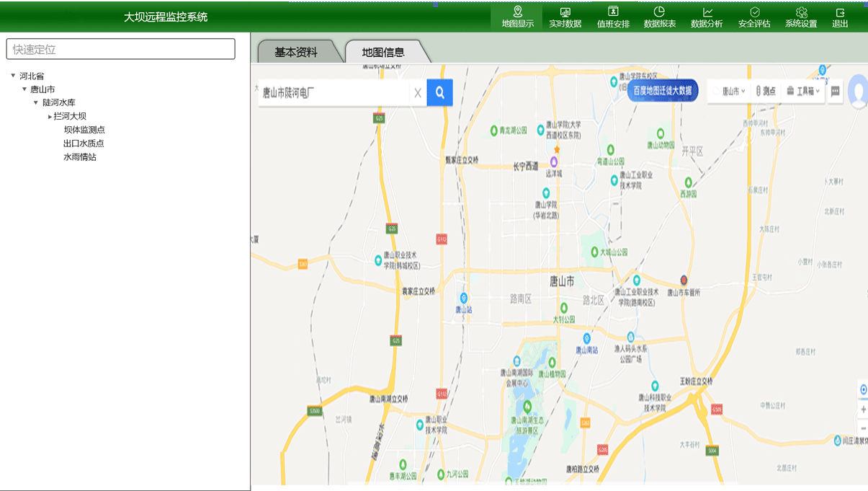Open the 工具箱 toolbox dropdown
868x491 pixels.
[x=803, y=92]
